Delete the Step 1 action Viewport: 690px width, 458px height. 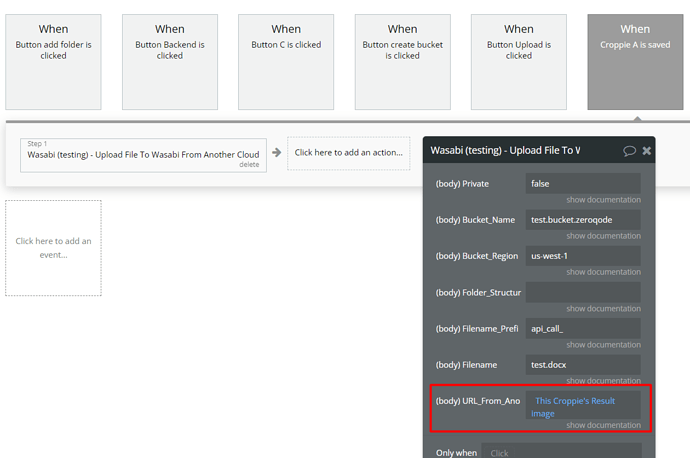pyautogui.click(x=249, y=165)
